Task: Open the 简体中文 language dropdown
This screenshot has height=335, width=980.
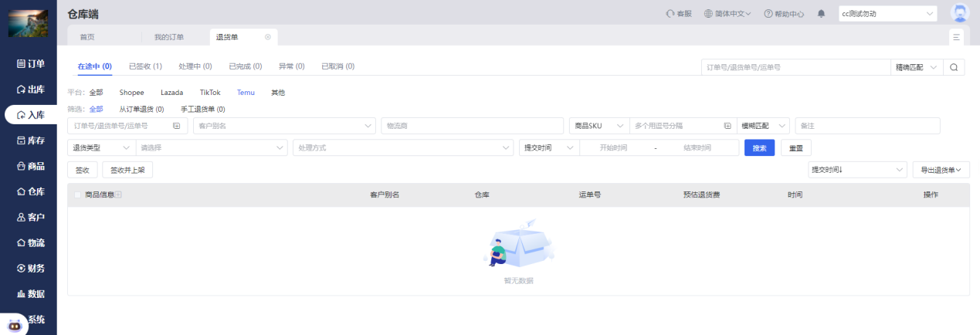Action: tap(727, 14)
